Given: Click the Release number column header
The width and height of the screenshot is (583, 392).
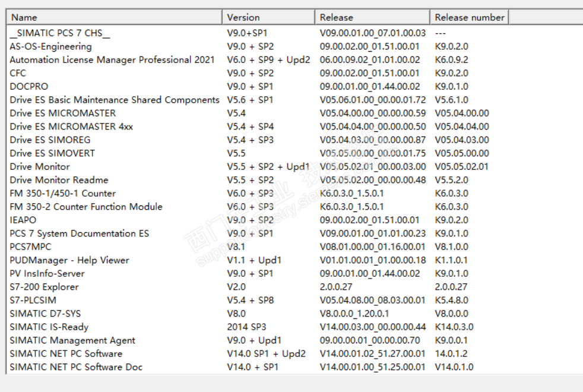Looking at the screenshot, I should [x=469, y=17].
